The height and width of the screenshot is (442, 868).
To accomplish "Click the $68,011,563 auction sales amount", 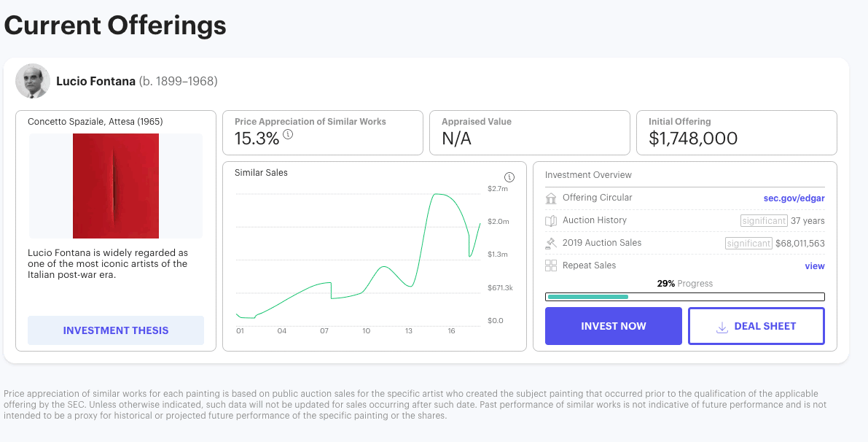I will 800,243.
